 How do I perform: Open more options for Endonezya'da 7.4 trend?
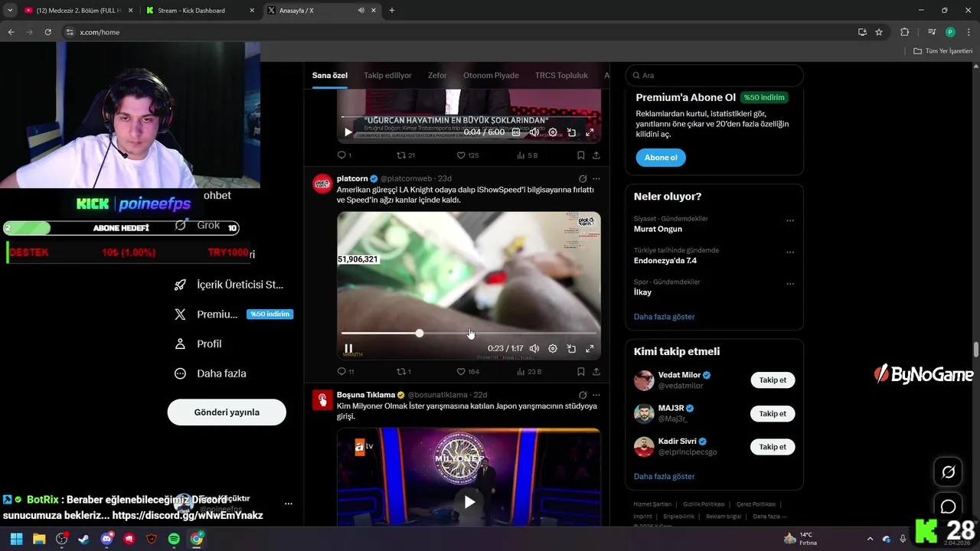click(790, 252)
